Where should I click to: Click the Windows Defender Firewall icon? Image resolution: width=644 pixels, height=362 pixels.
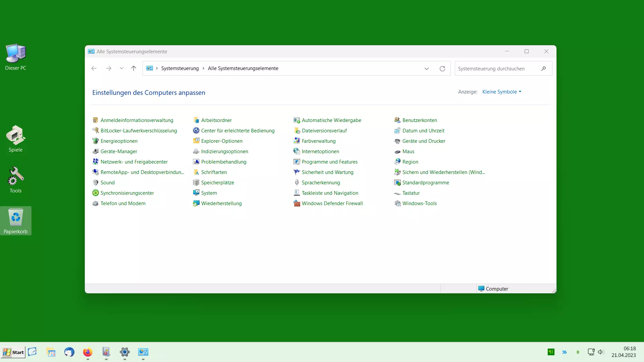click(x=297, y=203)
